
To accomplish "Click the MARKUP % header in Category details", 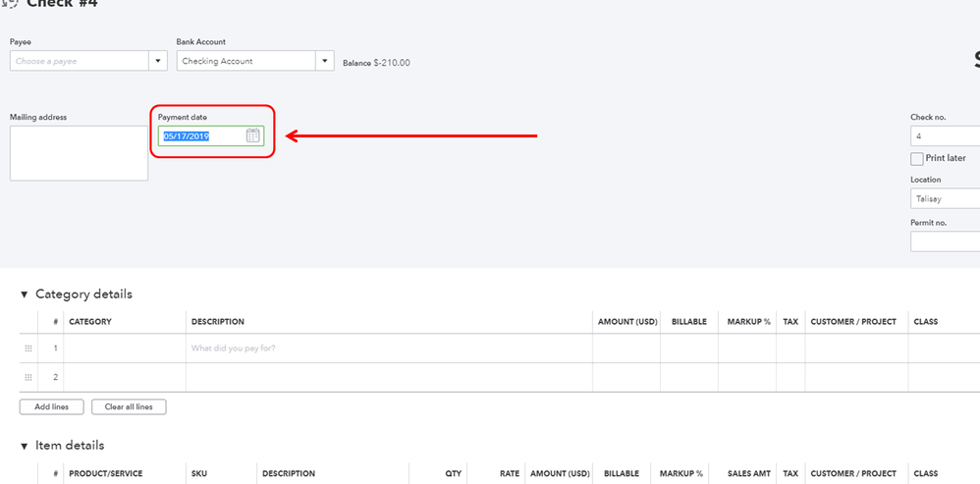I will tap(749, 322).
